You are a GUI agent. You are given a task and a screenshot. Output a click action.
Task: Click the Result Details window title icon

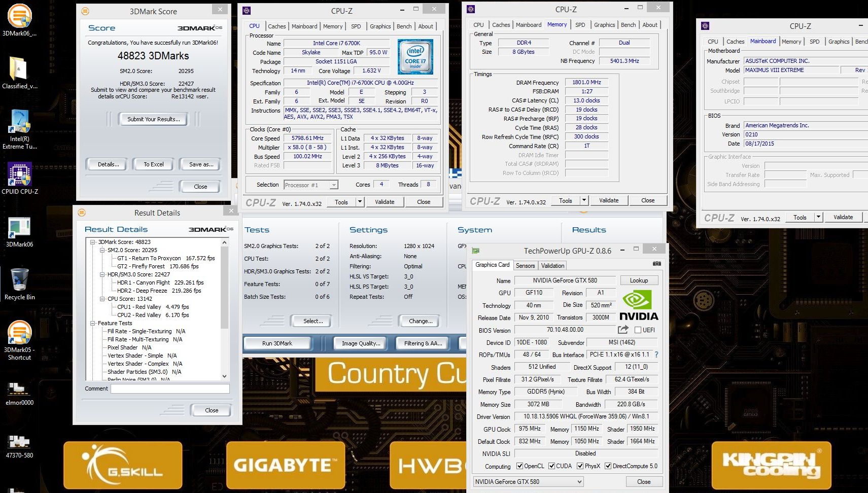pyautogui.click(x=82, y=213)
